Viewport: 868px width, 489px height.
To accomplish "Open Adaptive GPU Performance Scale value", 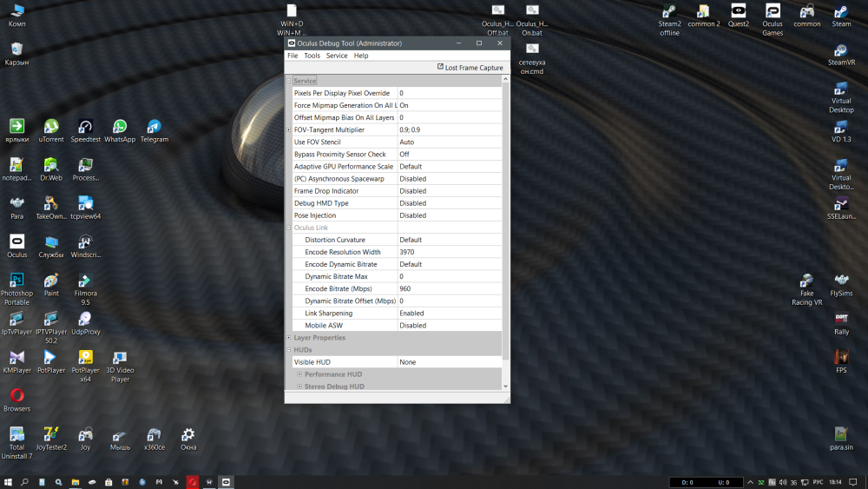I will (450, 166).
